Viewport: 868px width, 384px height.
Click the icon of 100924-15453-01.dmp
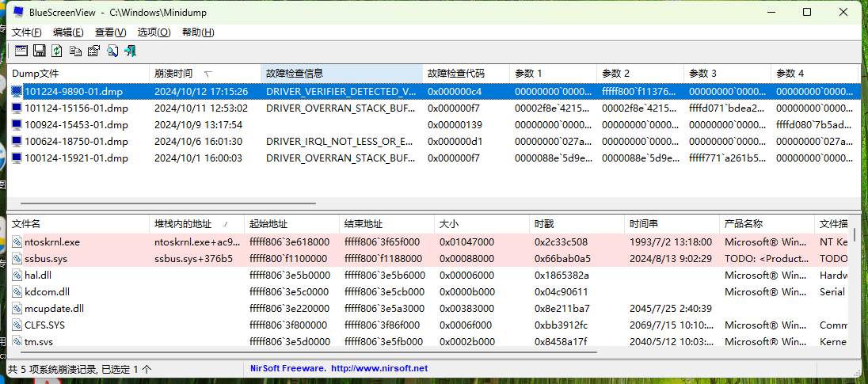click(17, 124)
